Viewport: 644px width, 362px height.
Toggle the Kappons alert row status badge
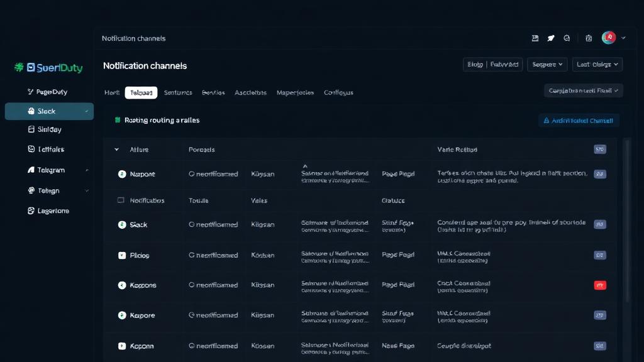pos(600,285)
